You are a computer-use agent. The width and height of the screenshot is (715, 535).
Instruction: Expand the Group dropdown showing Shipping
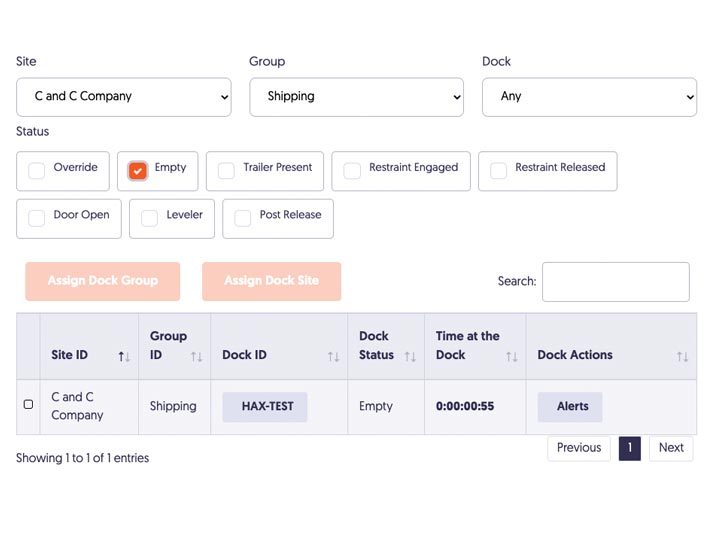pos(357,97)
